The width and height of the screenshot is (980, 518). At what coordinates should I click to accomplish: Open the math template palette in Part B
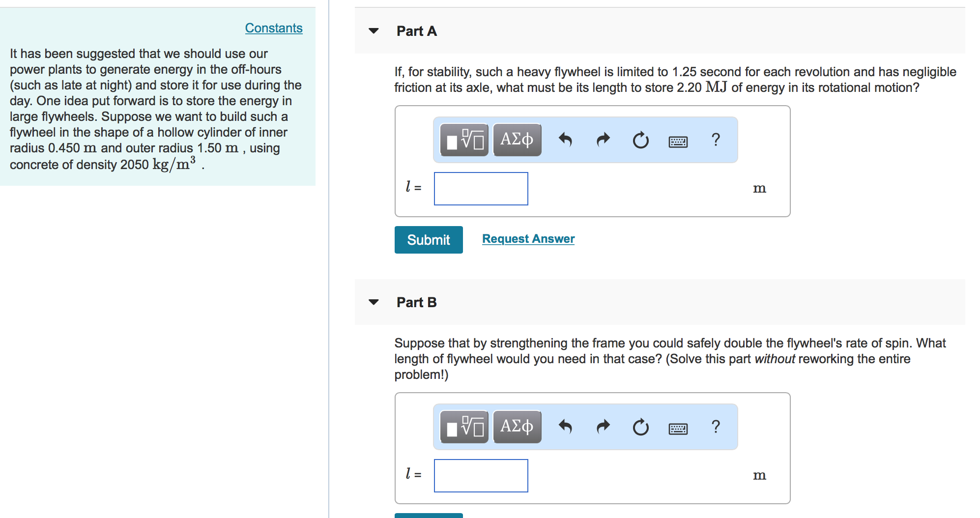pos(462,427)
